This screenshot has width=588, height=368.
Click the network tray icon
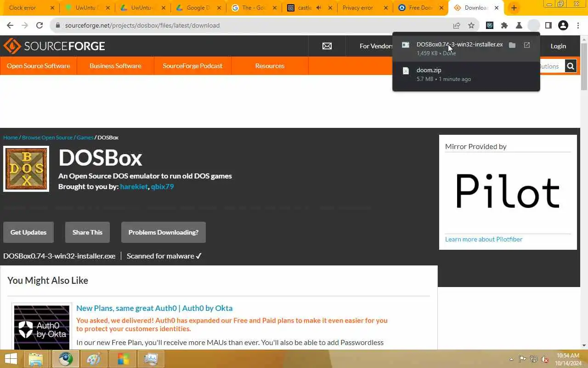coord(534,359)
